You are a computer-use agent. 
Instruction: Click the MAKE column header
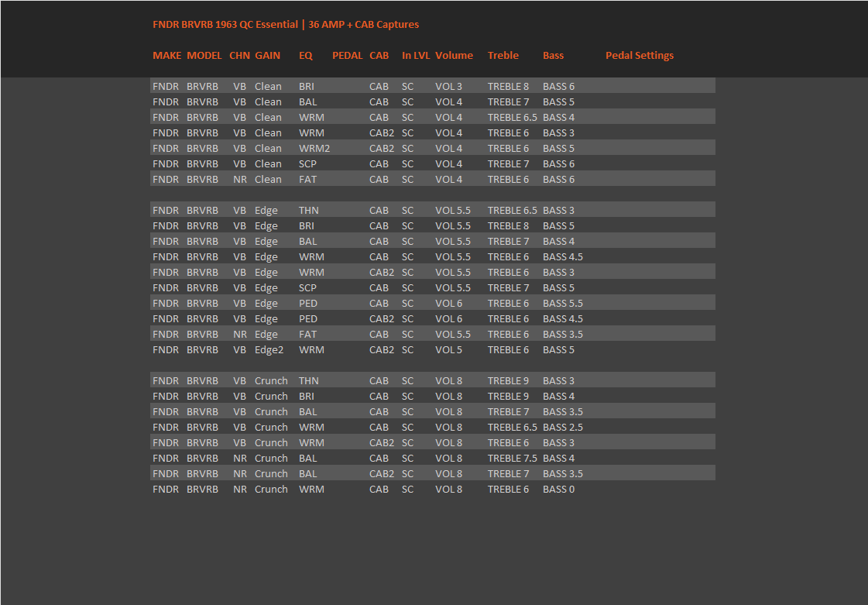(166, 56)
